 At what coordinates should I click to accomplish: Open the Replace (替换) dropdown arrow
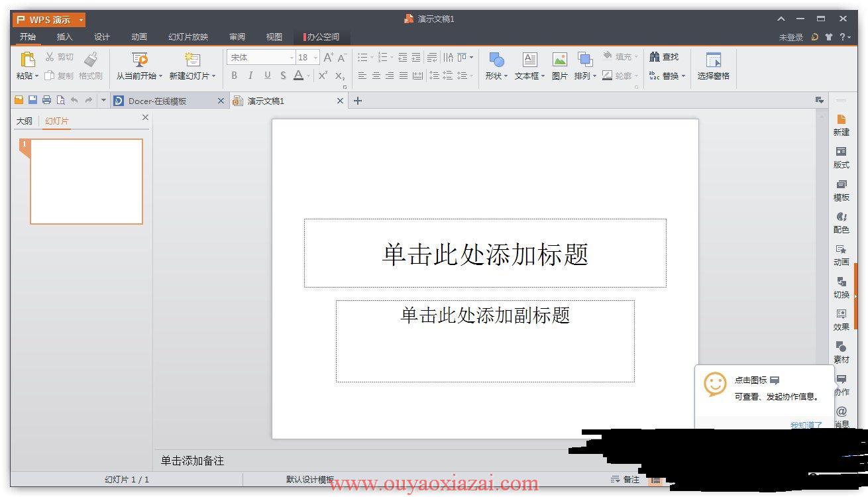tap(683, 76)
